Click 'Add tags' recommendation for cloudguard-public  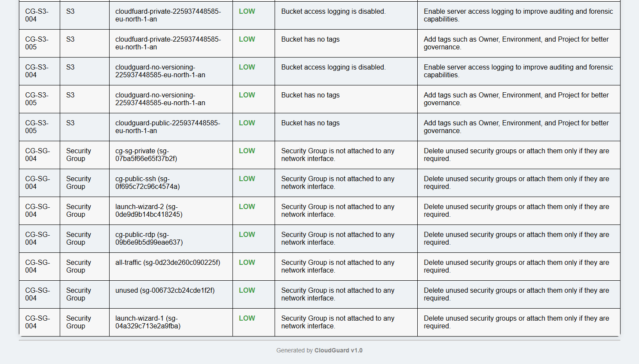[x=516, y=127]
